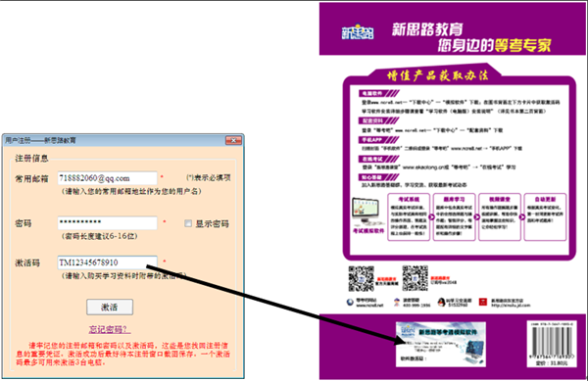Image resolution: width=588 pixels, height=381 pixels.
Task: Click the 增值产品获取办法 heading
Action: point(438,75)
